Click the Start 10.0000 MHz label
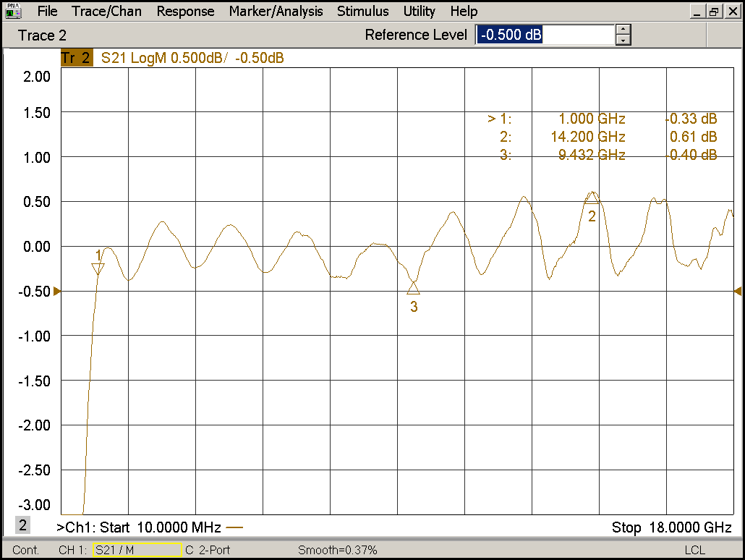This screenshot has width=745, height=560. point(160,527)
